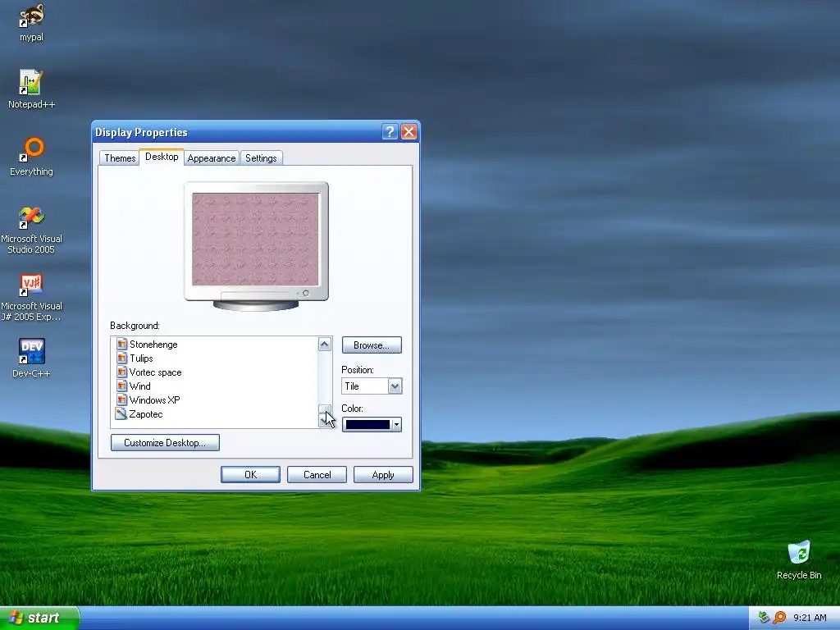This screenshot has width=840, height=630.
Task: Click the Zapotec background file icon
Action: click(x=121, y=413)
